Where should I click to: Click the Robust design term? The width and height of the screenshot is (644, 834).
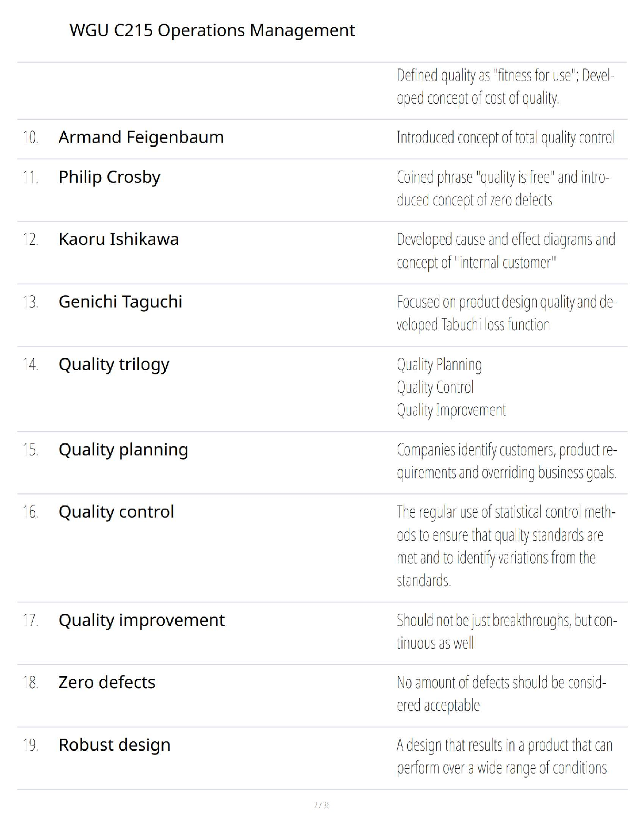[x=114, y=745]
